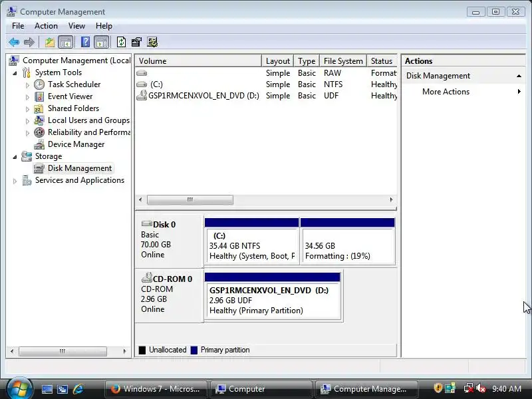Select the Device Manager icon
532x399 pixels.
click(39, 144)
